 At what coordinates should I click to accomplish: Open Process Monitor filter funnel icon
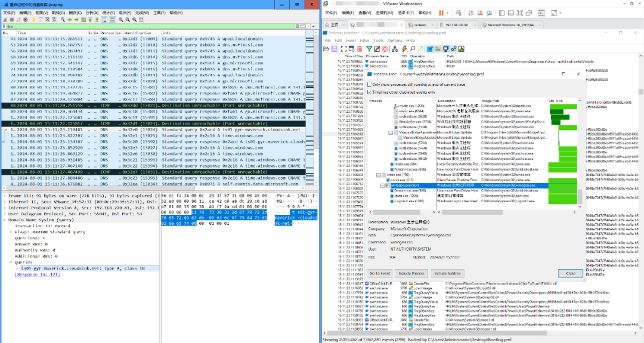coord(369,49)
